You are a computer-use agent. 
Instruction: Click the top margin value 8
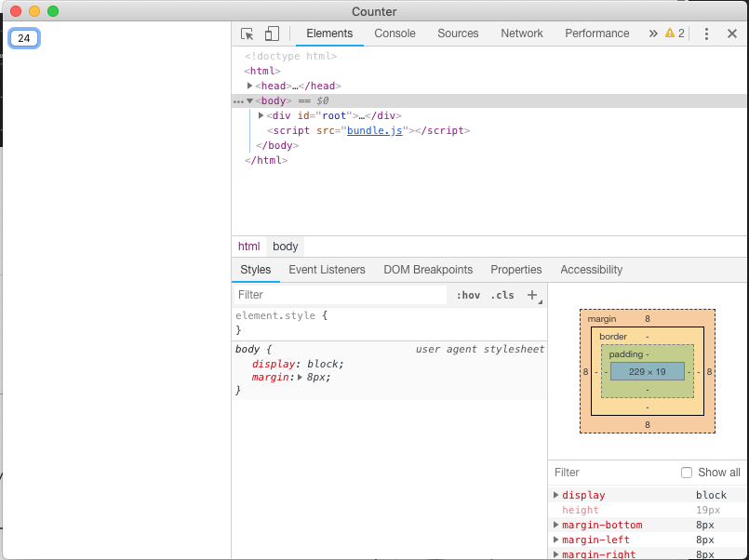click(x=648, y=319)
